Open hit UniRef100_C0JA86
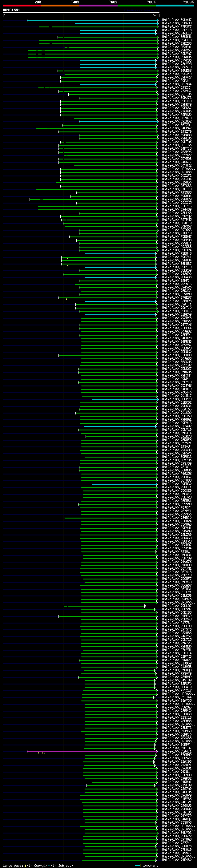The image size is (197, 868). pos(177,358)
